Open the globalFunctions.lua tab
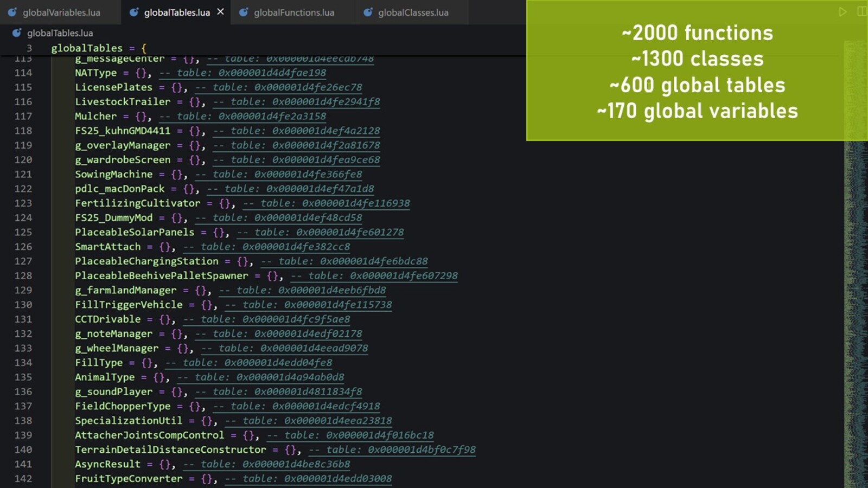The image size is (868, 488). tap(293, 12)
